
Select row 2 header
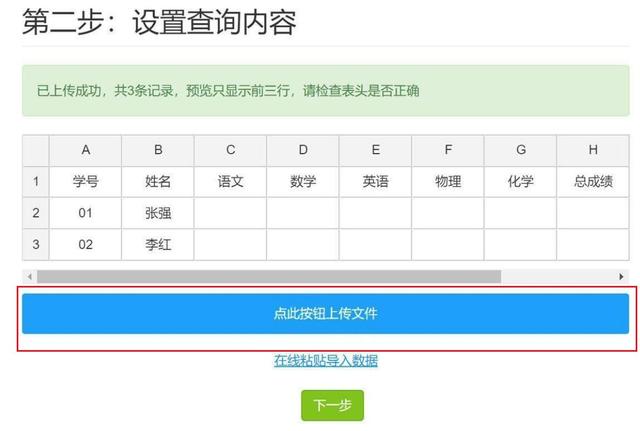tap(36, 213)
